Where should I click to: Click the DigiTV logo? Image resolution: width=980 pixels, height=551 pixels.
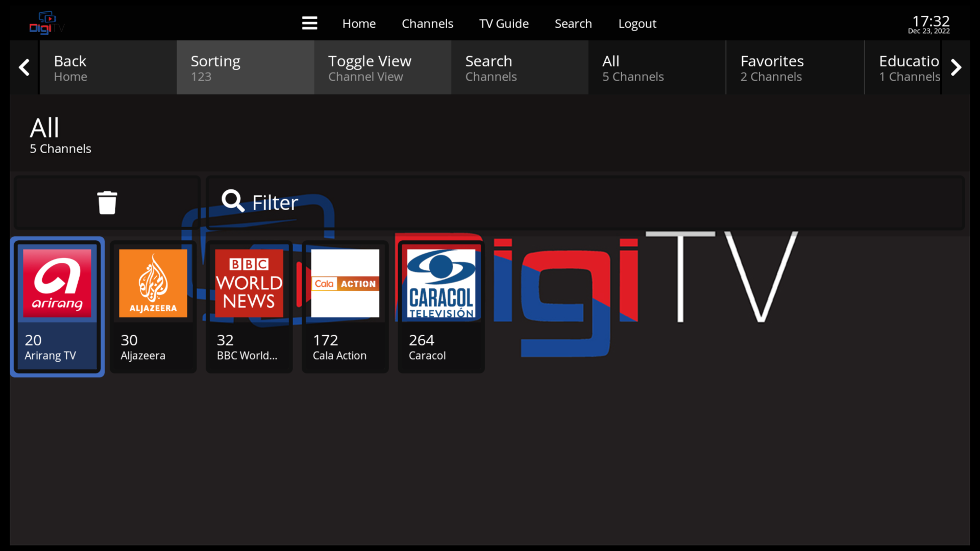pos(46,22)
